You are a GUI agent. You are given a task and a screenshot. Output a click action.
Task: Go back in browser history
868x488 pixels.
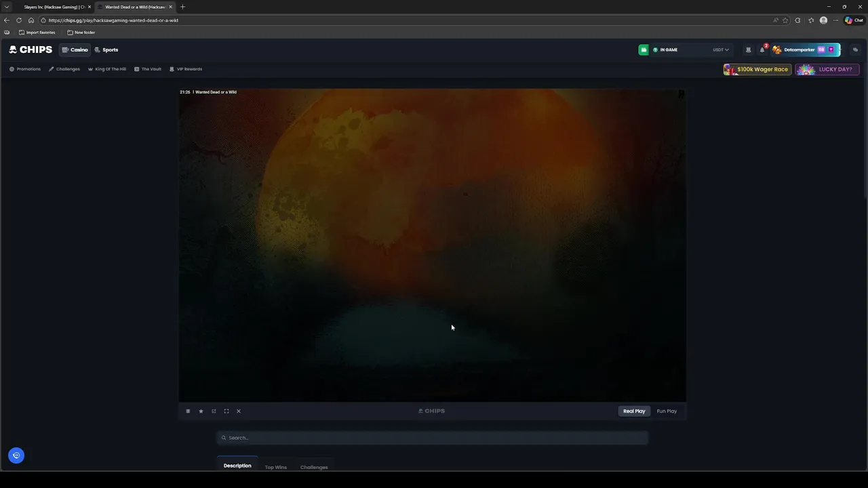[x=7, y=20]
